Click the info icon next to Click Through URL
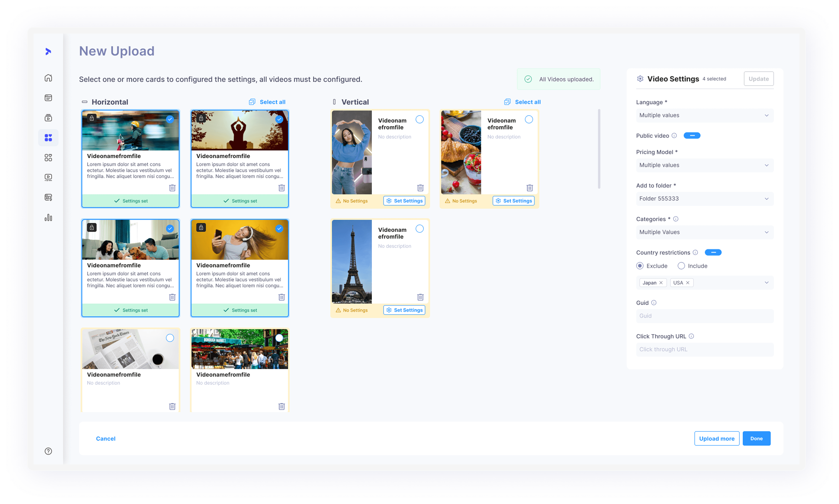 pyautogui.click(x=691, y=336)
